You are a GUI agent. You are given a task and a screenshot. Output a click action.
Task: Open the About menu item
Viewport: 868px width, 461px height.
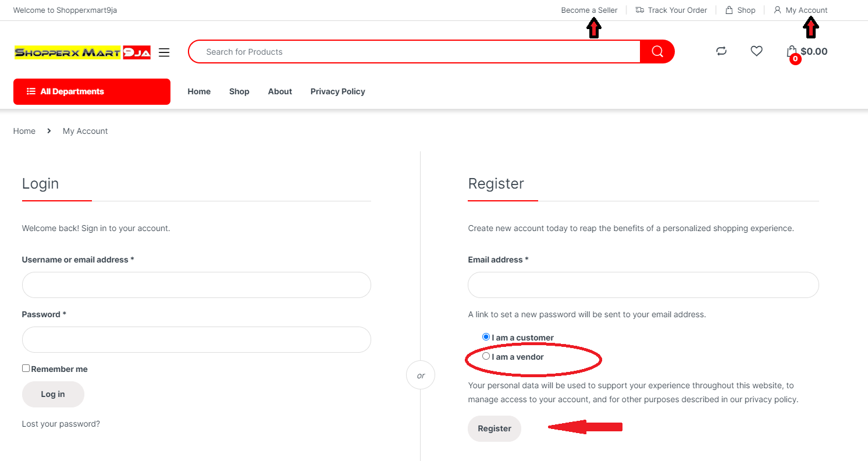point(280,91)
